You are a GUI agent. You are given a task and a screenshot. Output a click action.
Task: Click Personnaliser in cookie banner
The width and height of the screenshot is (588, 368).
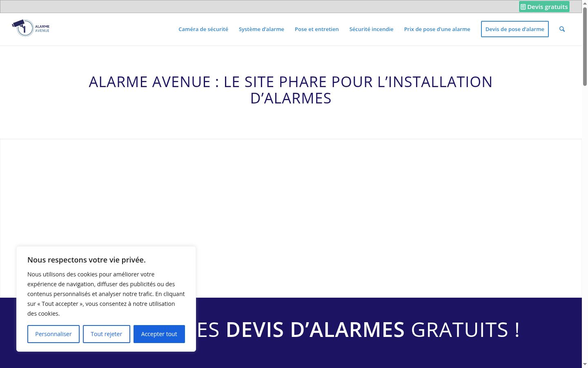53,334
